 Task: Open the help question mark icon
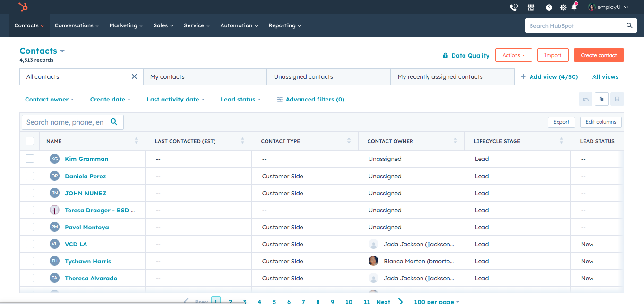[549, 8]
